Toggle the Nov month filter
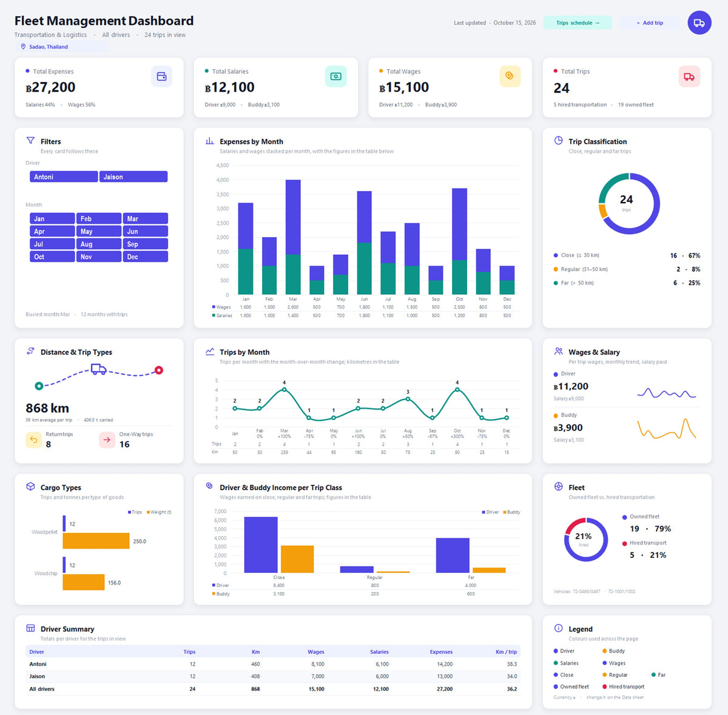This screenshot has height=715, width=728. click(99, 257)
